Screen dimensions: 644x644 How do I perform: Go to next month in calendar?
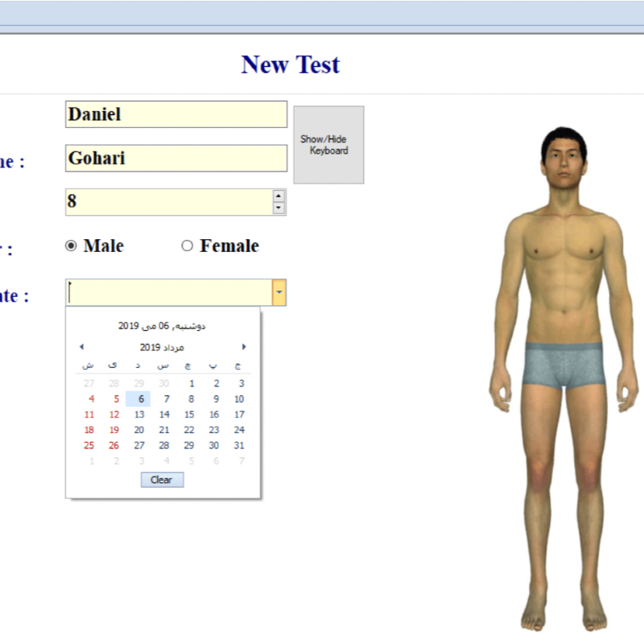[x=244, y=347]
